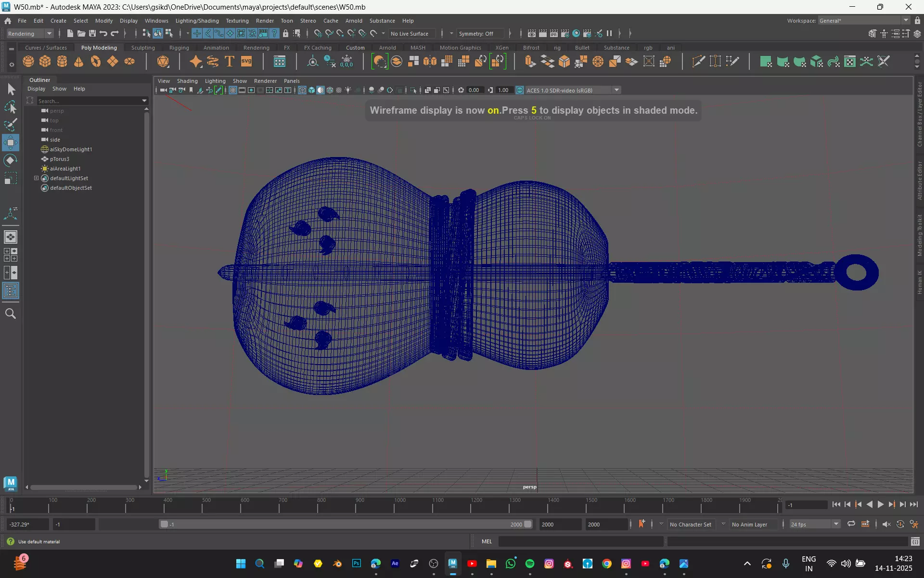Click the polygon Type text tool
The width and height of the screenshot is (924, 578).
coord(230,62)
